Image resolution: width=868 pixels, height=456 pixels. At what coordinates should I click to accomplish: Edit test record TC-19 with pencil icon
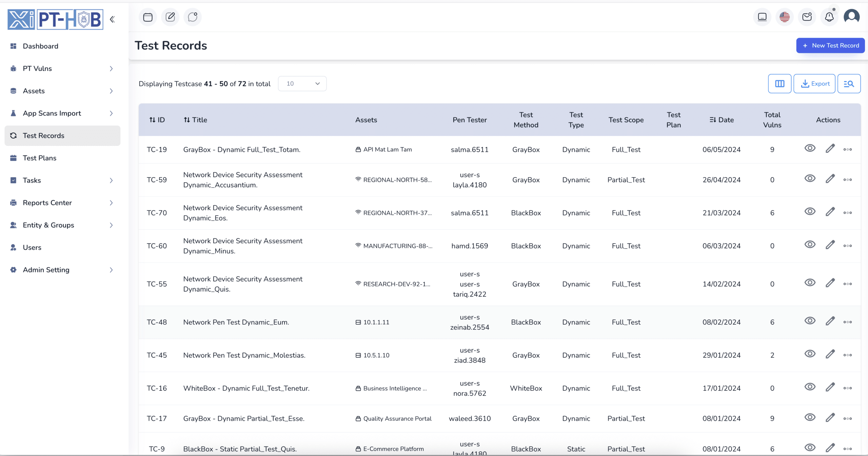(830, 149)
